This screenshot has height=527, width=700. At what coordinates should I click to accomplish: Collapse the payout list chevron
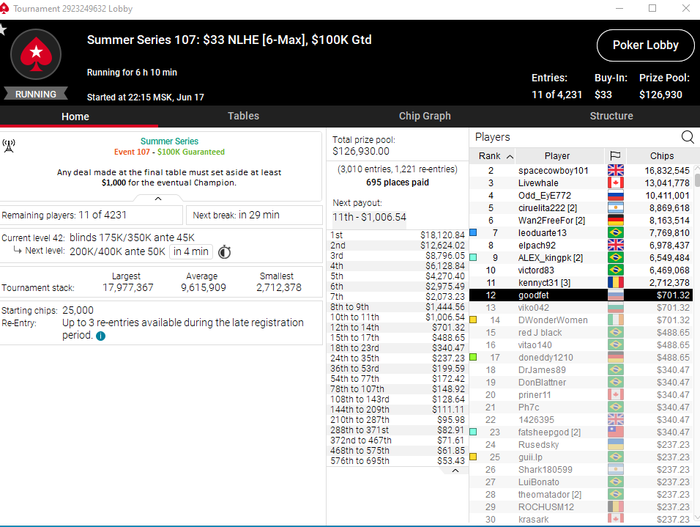[455, 471]
